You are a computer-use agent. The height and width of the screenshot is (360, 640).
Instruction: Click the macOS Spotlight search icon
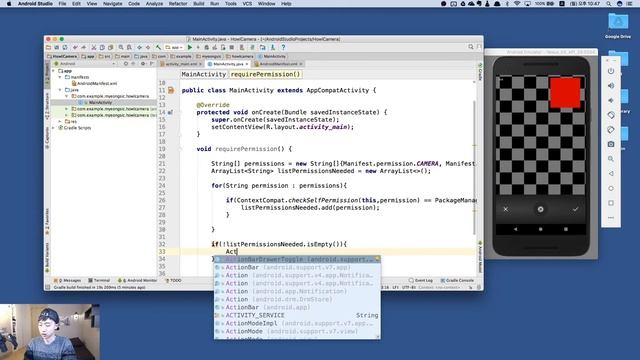point(609,4)
